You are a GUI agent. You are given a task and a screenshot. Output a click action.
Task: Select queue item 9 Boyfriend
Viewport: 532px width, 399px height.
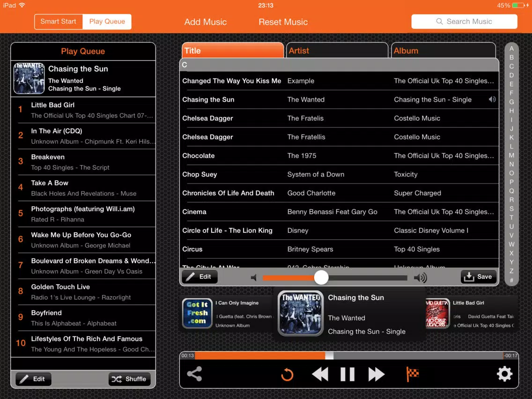pos(83,318)
